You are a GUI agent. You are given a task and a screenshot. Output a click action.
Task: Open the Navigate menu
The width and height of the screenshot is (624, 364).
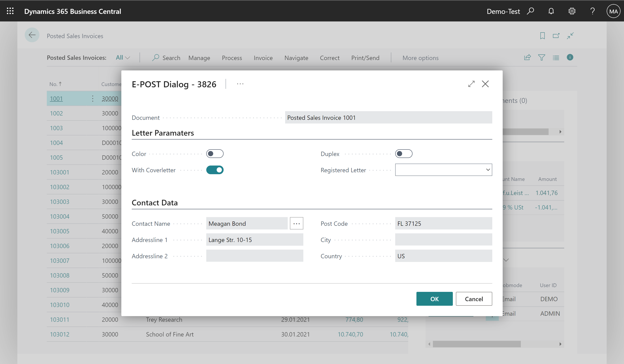pyautogui.click(x=296, y=58)
